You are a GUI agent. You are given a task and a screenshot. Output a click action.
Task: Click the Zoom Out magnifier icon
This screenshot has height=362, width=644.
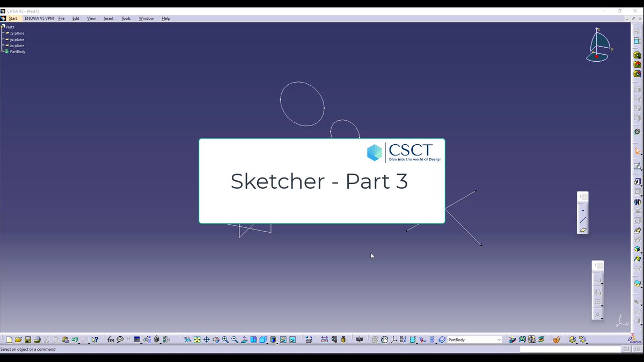click(235, 339)
